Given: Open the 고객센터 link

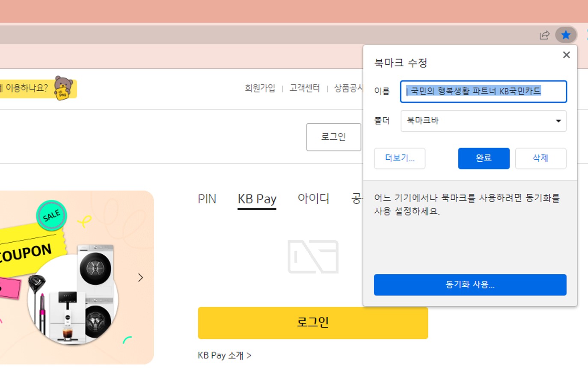Looking at the screenshot, I should click(x=304, y=88).
